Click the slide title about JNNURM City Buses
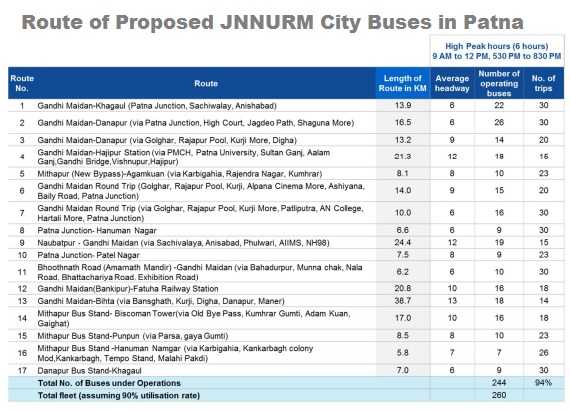570x411 pixels. pyautogui.click(x=272, y=22)
